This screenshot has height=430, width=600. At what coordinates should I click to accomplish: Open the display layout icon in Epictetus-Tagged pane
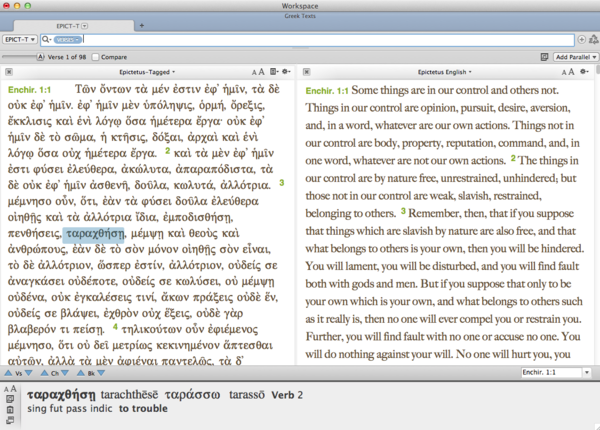274,72
